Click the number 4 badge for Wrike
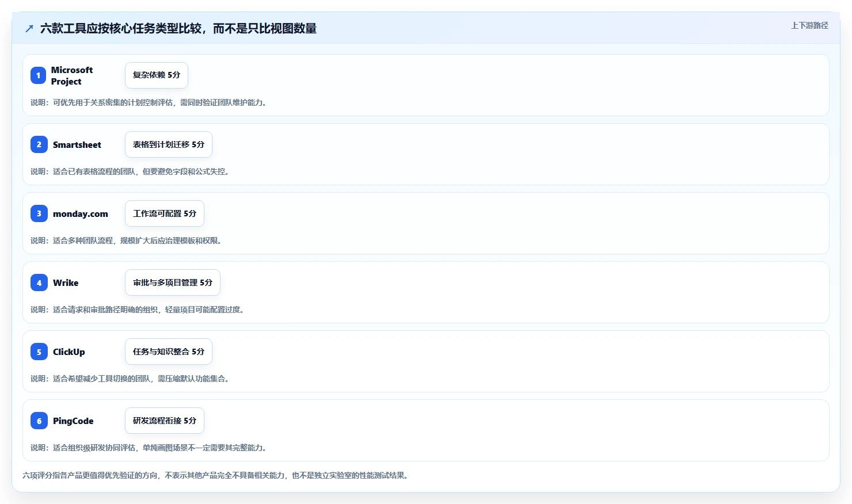The height and width of the screenshot is (504, 852). 39,282
